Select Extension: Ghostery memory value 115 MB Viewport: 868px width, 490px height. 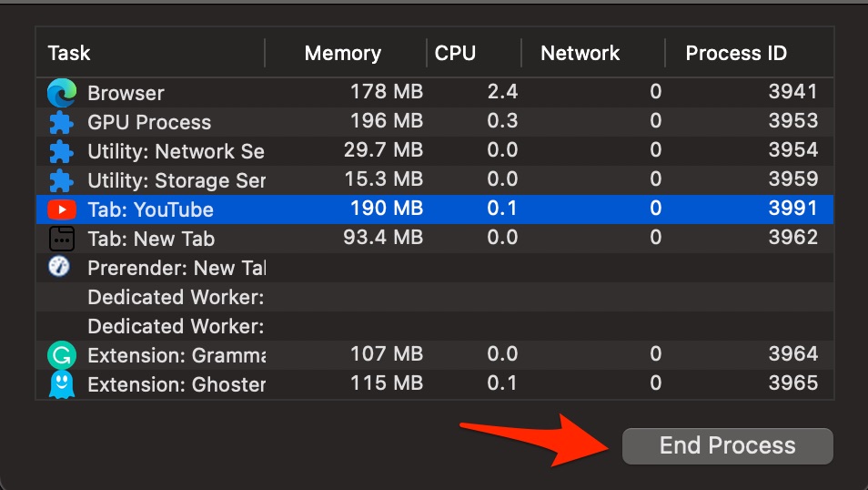[x=387, y=383]
